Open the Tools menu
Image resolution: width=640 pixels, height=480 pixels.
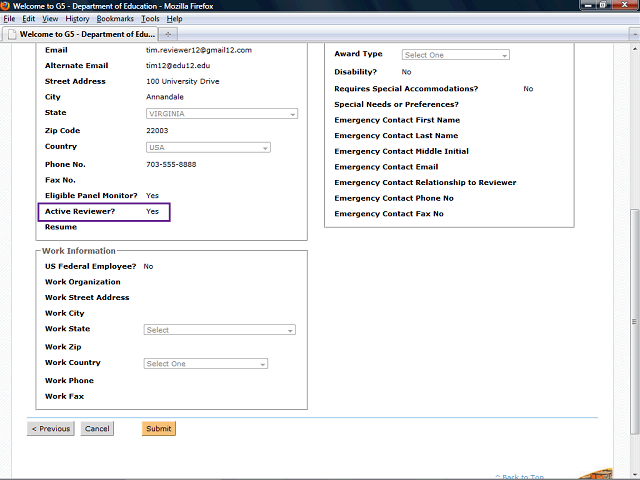(150, 19)
